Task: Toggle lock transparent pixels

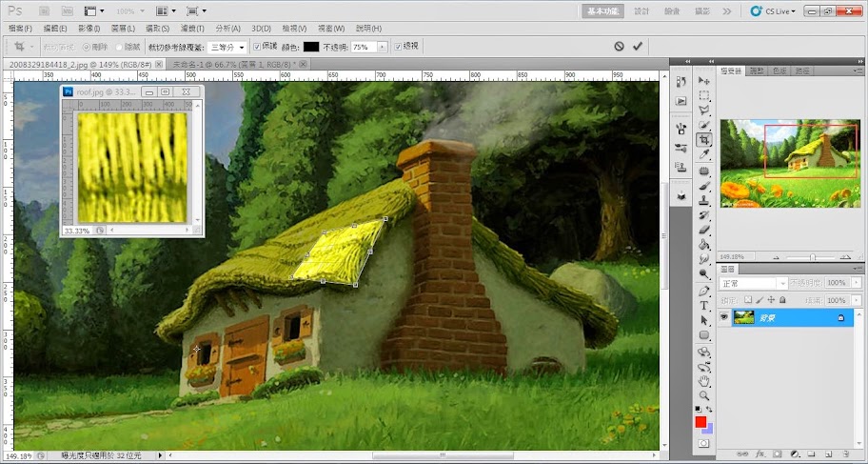Action: click(748, 300)
